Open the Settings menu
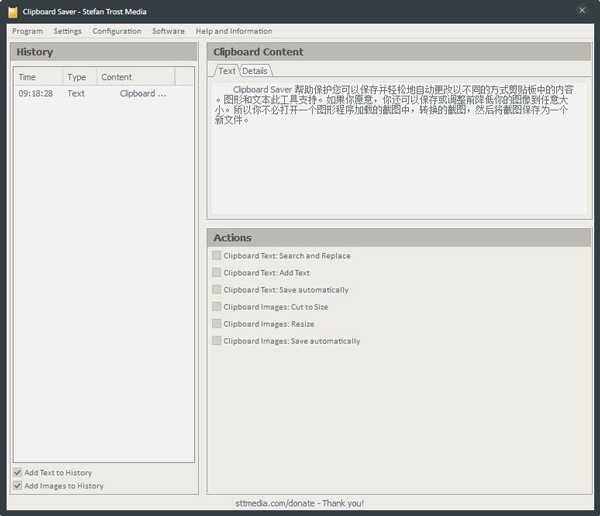This screenshot has height=516, width=600. pyautogui.click(x=67, y=31)
